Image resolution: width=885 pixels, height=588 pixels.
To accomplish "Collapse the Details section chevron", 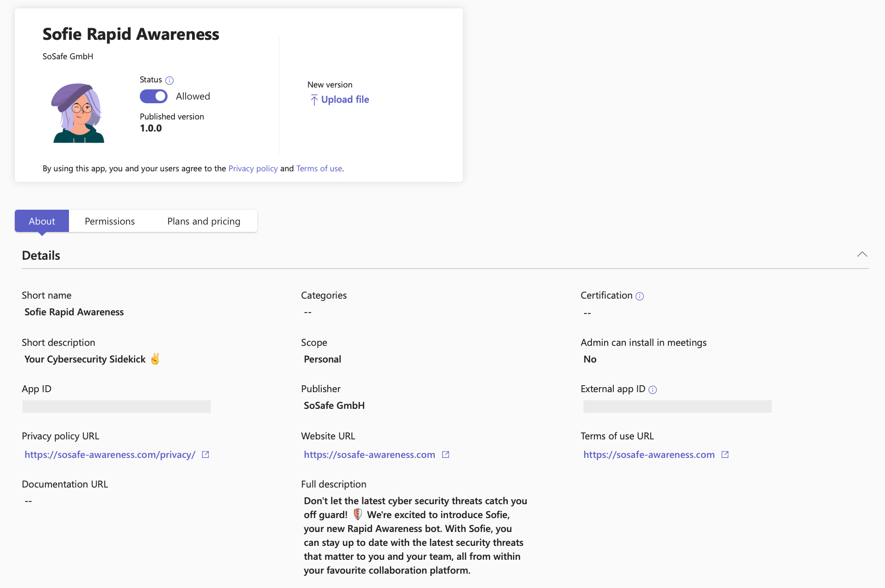I will coord(862,255).
